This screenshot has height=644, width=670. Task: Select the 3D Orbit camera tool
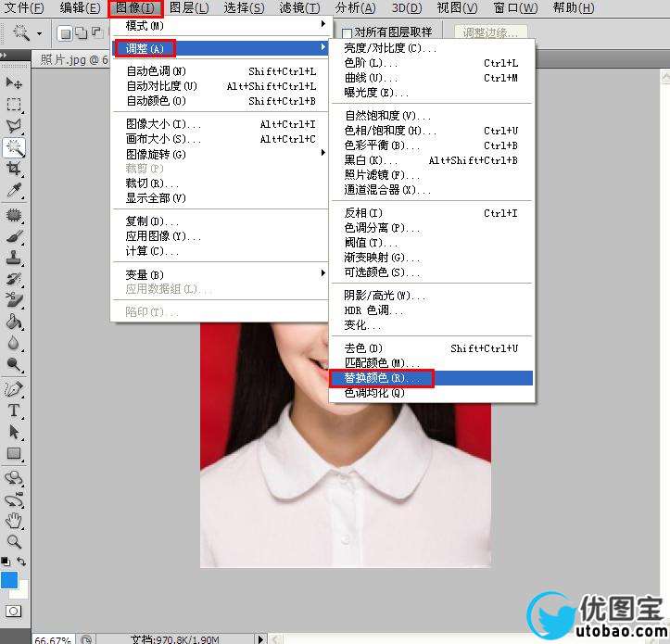point(14,499)
